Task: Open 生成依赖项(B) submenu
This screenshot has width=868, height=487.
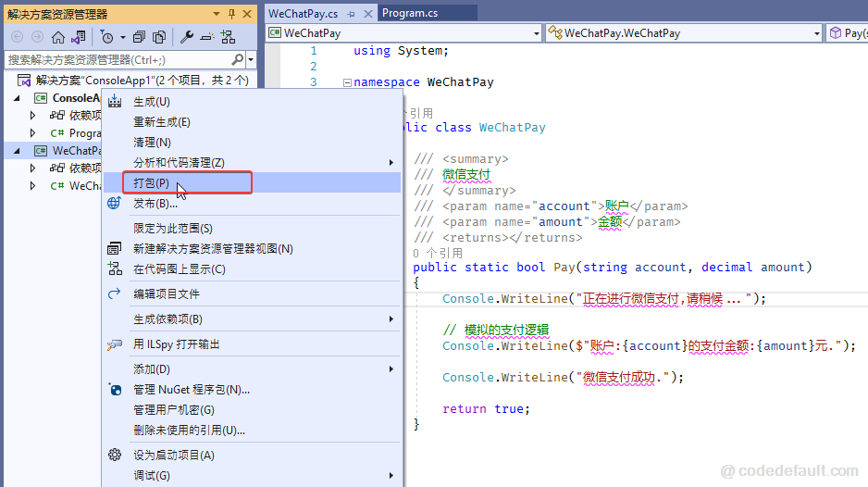Action: tap(252, 319)
